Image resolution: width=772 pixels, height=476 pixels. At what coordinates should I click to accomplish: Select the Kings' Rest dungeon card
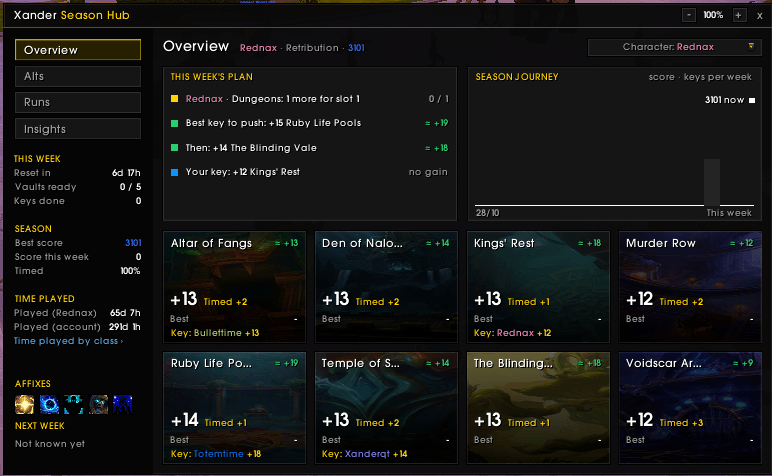pos(538,287)
